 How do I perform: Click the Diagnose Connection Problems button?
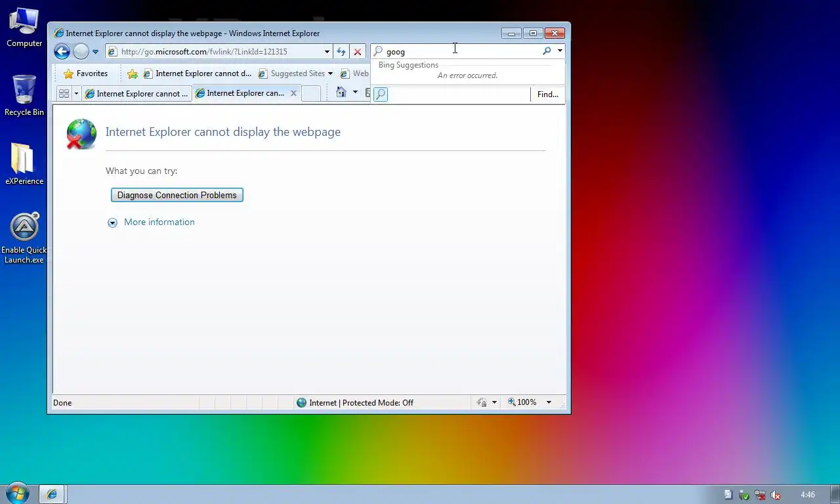[x=177, y=195]
